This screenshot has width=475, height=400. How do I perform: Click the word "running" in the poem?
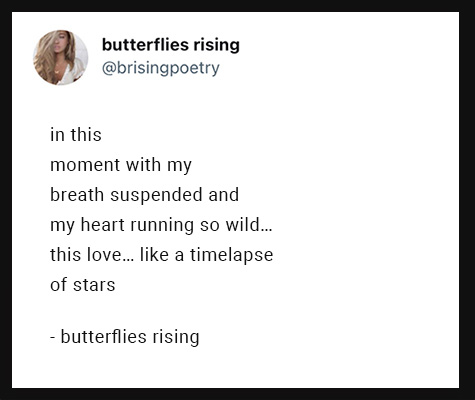162,226
